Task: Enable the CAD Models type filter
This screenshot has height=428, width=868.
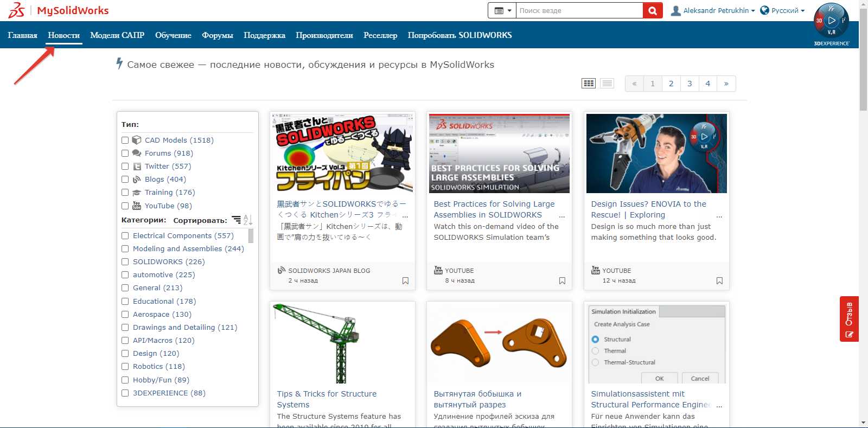Action: (x=125, y=140)
